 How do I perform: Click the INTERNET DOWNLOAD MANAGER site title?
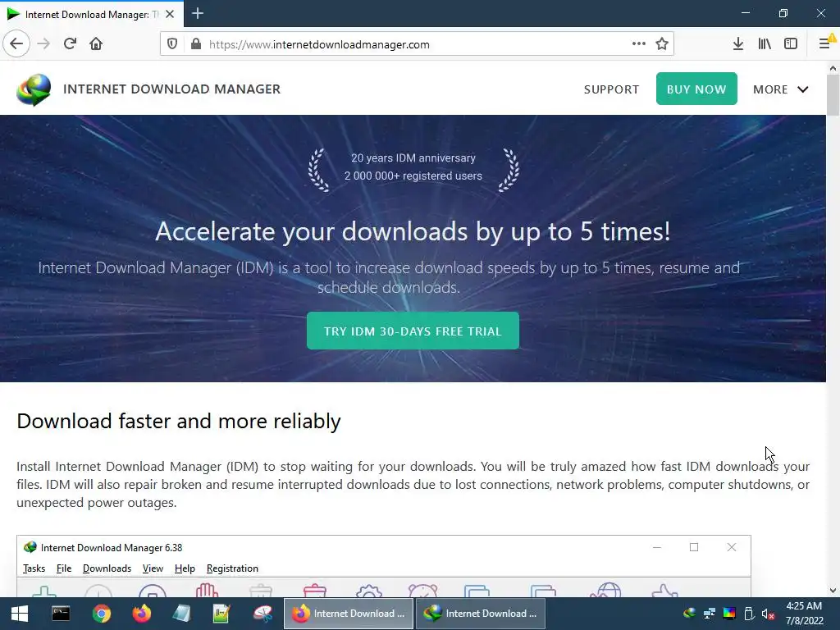click(172, 89)
